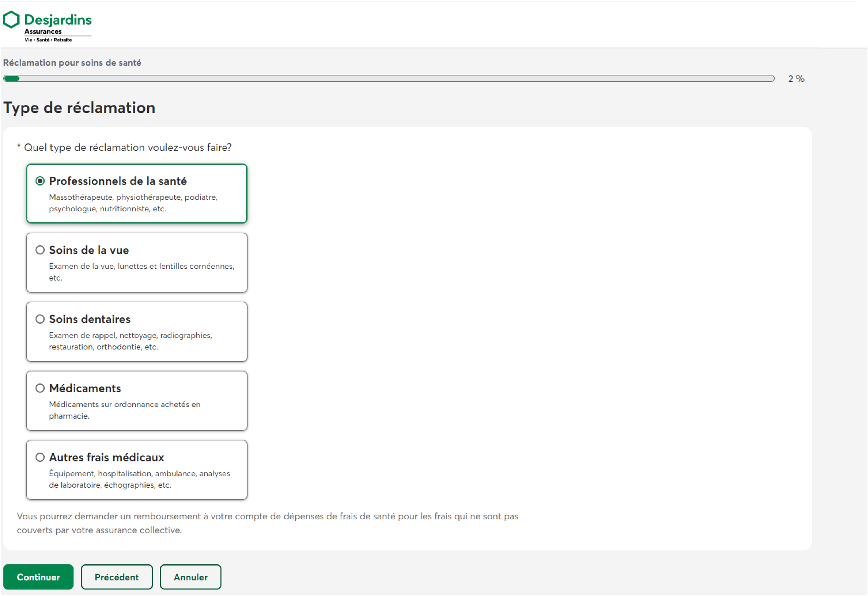Click description 'Massothérapeute, physiothérapeute, podiatre'
Image resolution: width=868 pixels, height=596 pixels.
point(133,203)
